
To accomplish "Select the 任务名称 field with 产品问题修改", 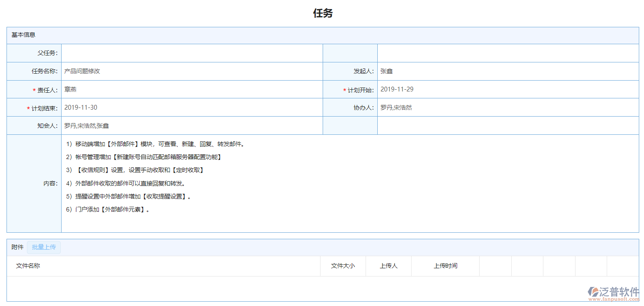I will click(192, 71).
